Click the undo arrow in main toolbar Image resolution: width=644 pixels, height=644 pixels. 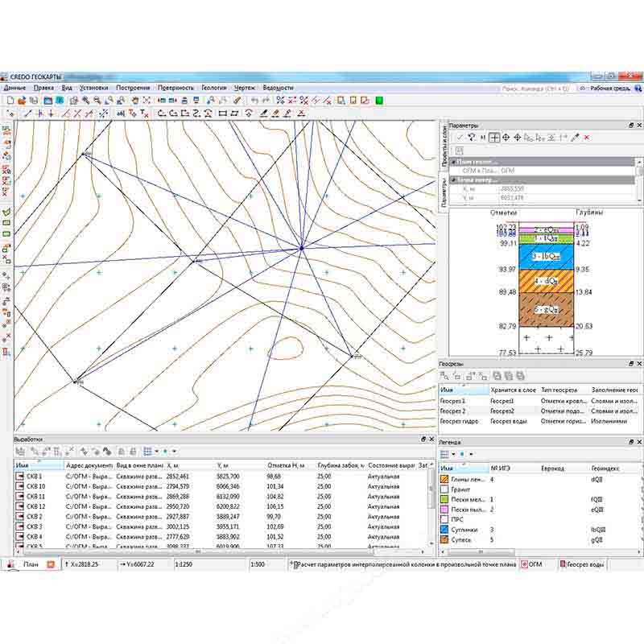256,101
